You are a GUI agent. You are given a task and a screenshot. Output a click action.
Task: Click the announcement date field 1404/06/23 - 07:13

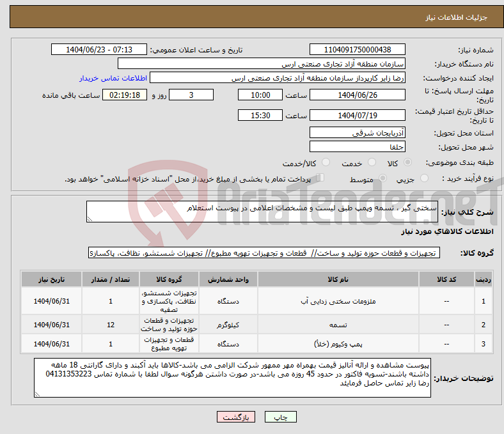[x=99, y=49]
